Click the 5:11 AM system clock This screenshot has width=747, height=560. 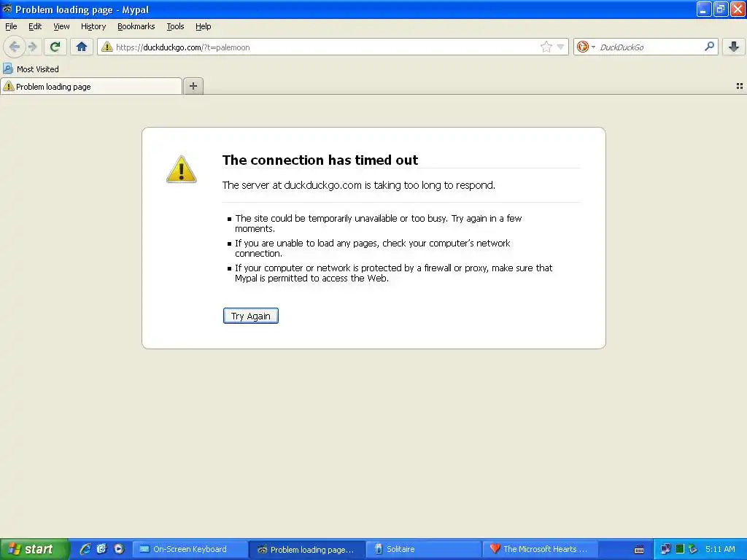click(720, 549)
